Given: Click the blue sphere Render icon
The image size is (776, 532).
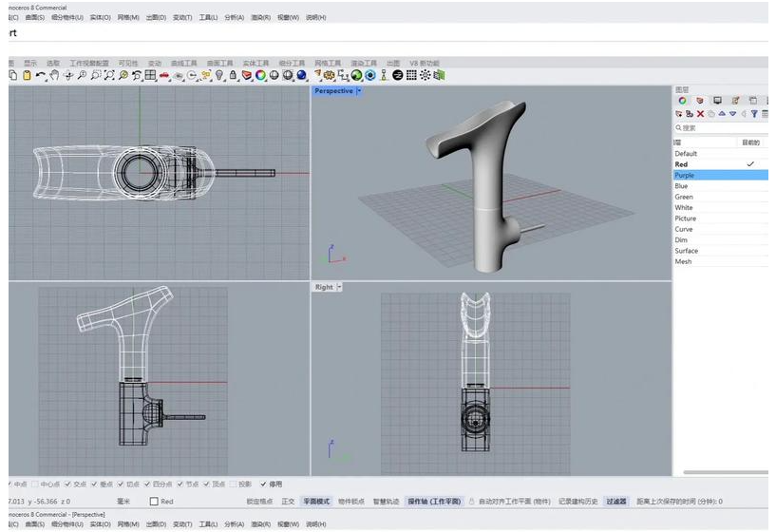Looking at the screenshot, I should coord(301,75).
